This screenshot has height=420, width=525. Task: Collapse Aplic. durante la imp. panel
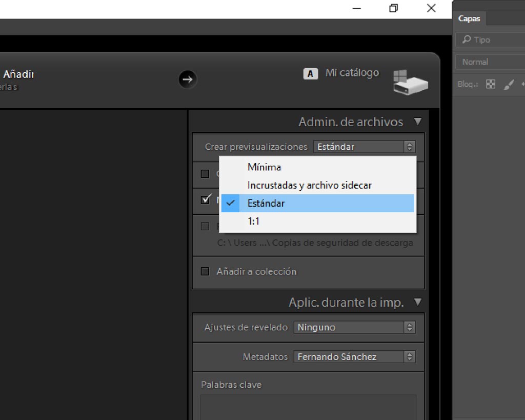pos(417,302)
